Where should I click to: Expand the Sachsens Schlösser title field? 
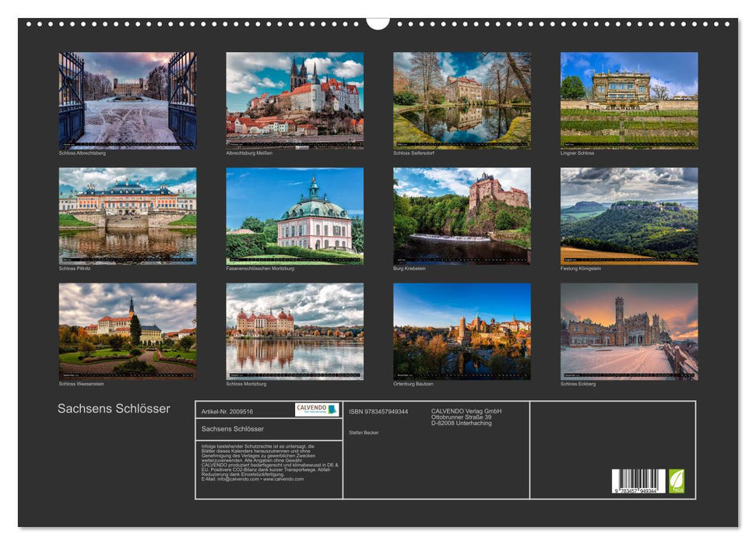(x=234, y=429)
